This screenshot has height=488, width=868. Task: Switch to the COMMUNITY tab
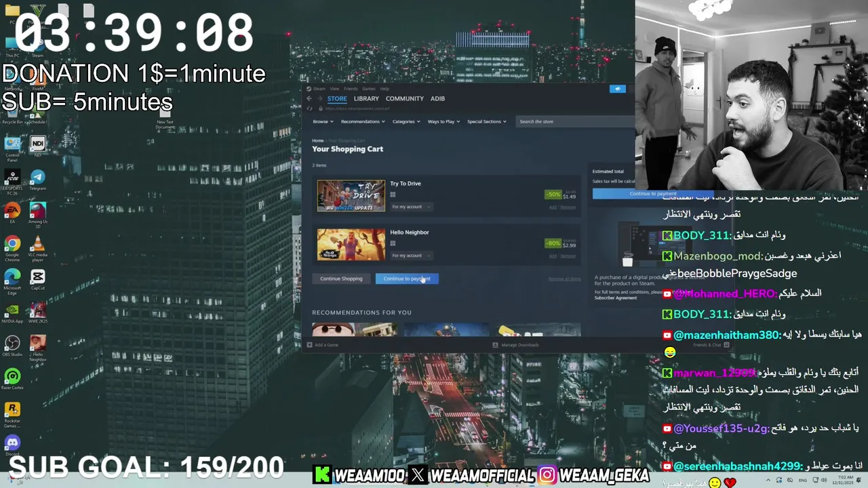click(x=404, y=99)
